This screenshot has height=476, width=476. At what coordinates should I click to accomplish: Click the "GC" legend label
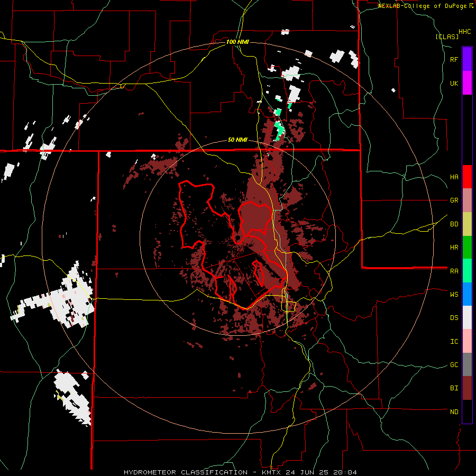[454, 365]
